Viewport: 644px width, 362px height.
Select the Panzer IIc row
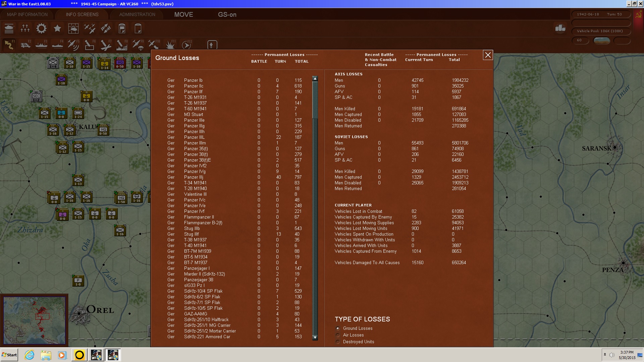pyautogui.click(x=234, y=86)
